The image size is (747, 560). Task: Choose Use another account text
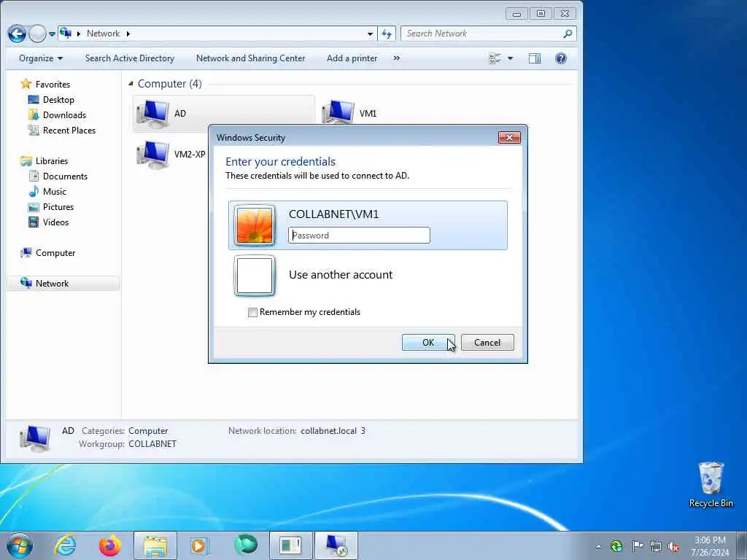click(341, 275)
